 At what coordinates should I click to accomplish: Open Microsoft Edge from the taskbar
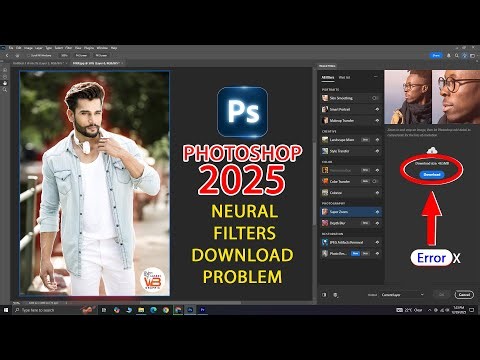[x=153, y=310]
